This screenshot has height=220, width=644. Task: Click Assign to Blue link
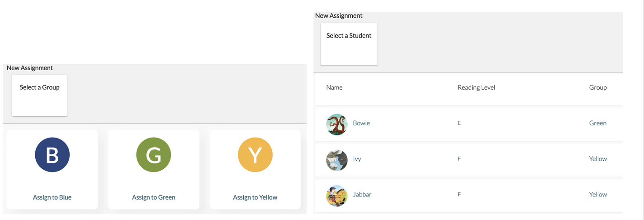point(52,197)
